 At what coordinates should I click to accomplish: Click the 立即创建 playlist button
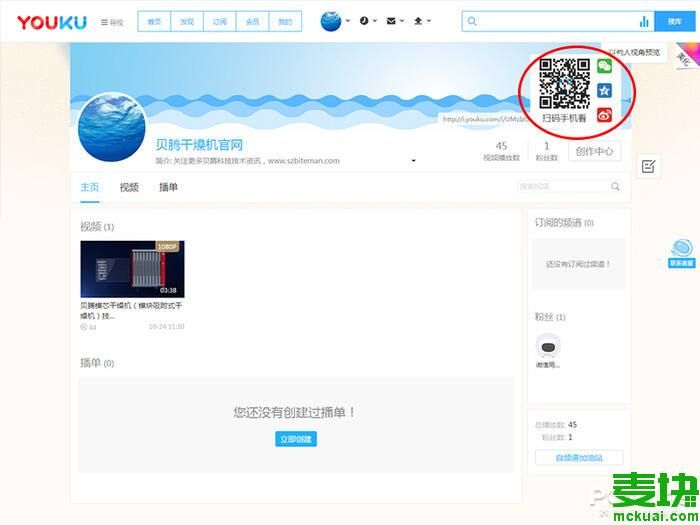point(296,439)
